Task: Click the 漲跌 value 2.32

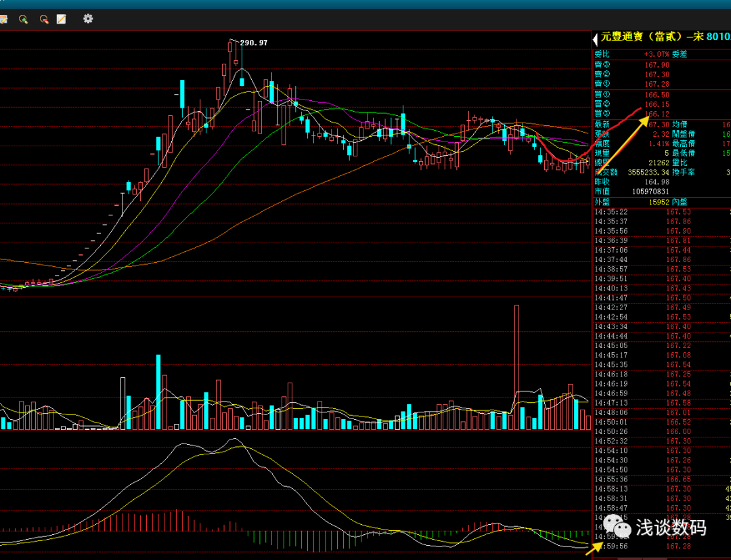Action: pos(661,134)
